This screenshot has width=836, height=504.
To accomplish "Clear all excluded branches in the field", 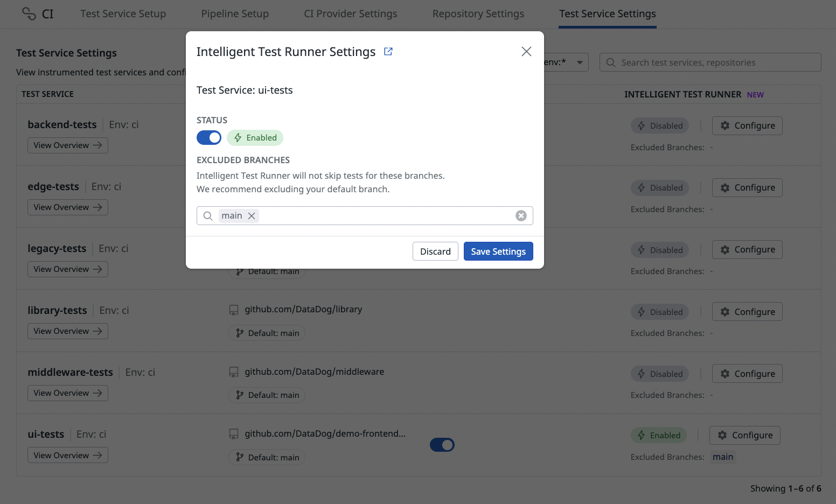I will (x=521, y=216).
